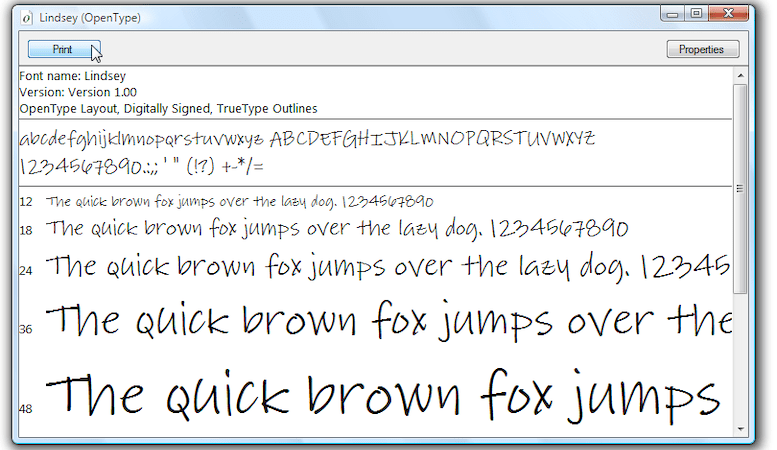Maximize the Lindsey font window
This screenshot has width=777, height=450.
click(696, 14)
